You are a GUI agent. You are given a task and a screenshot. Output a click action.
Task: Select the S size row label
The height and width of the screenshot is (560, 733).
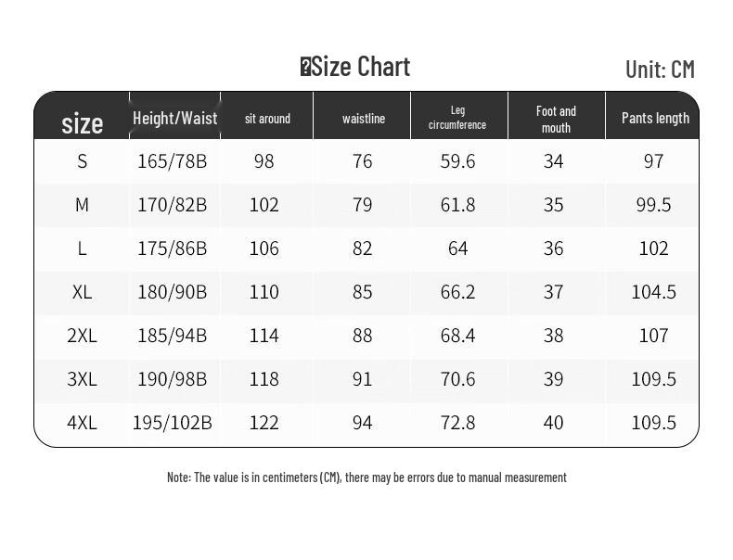point(83,161)
